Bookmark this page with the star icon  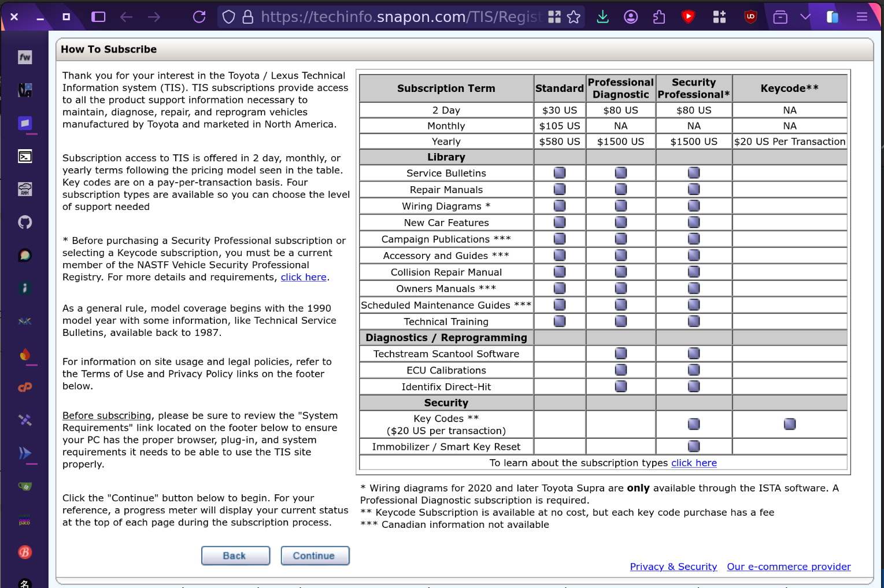(x=574, y=17)
